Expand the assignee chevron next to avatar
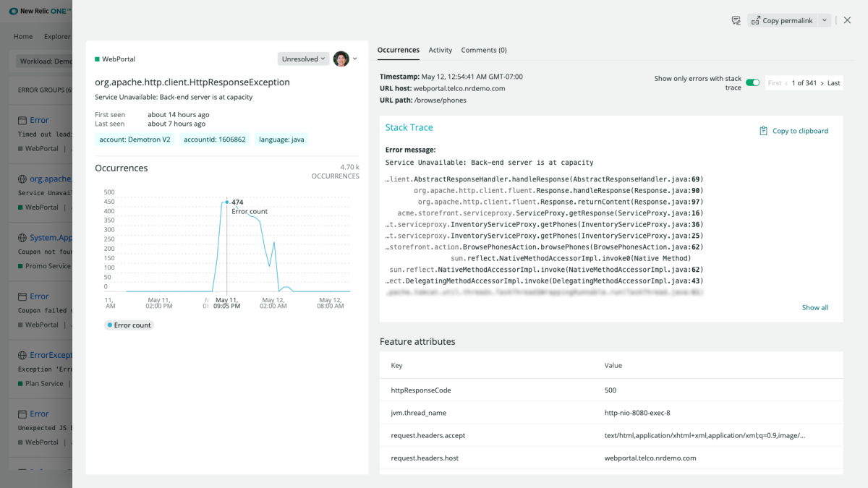Screen dimensions: 868x488 point(354,59)
